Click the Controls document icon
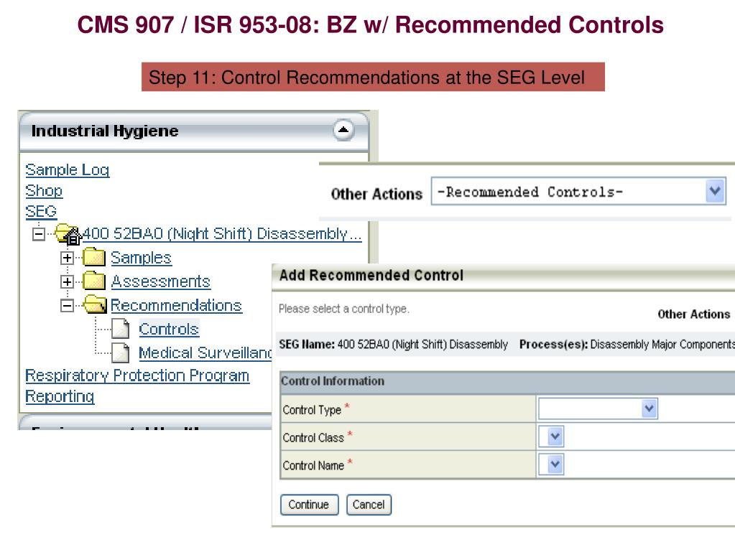The height and width of the screenshot is (560, 735). (121, 328)
